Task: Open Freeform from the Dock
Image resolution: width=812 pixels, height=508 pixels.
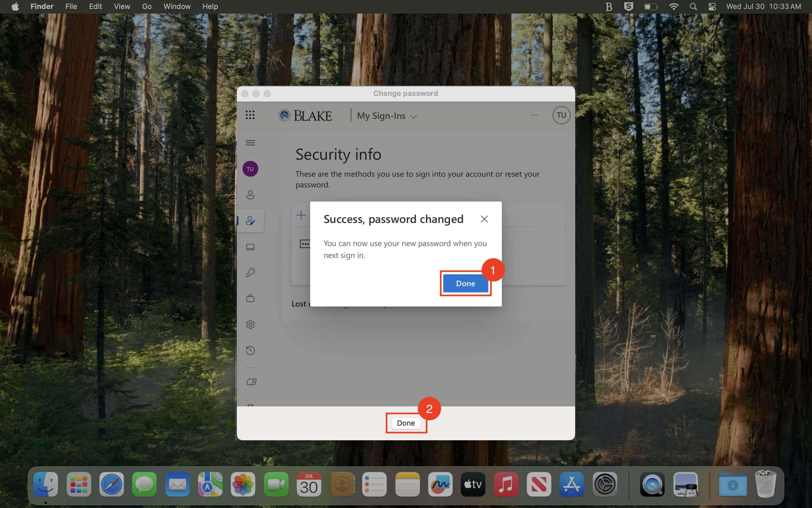Action: (440, 484)
